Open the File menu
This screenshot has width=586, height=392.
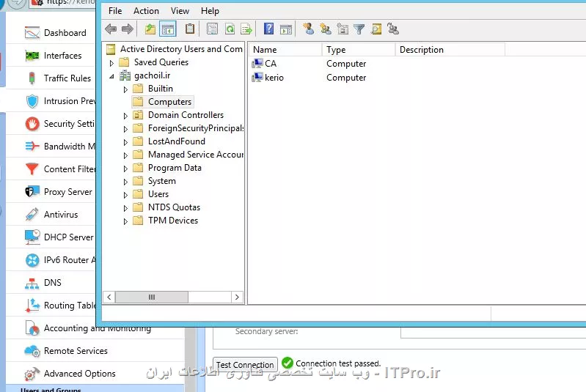coord(115,11)
